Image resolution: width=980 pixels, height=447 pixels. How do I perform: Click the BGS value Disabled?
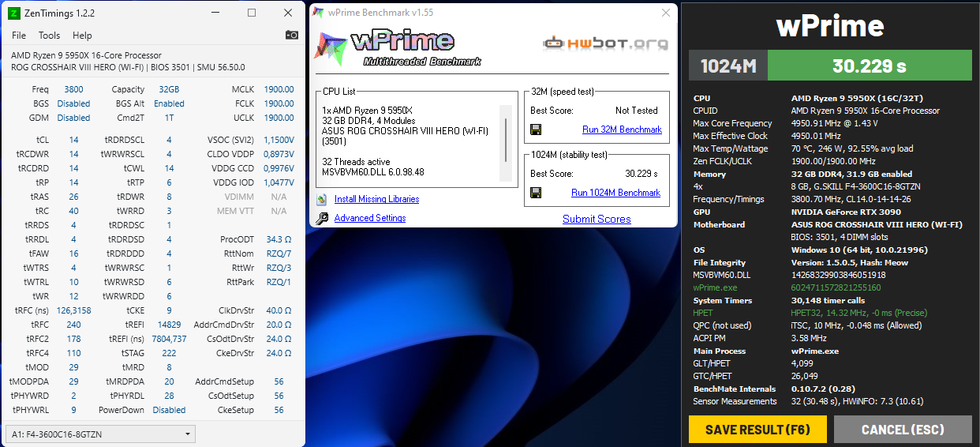click(x=73, y=103)
